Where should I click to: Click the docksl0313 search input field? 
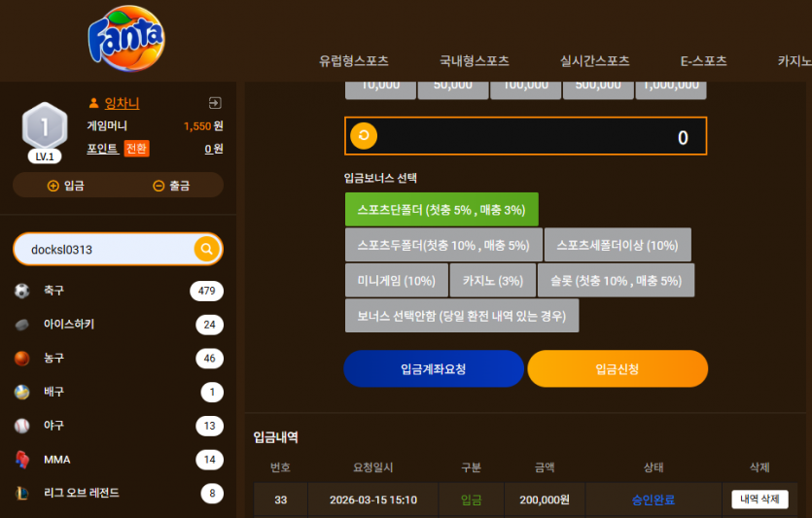(x=104, y=250)
